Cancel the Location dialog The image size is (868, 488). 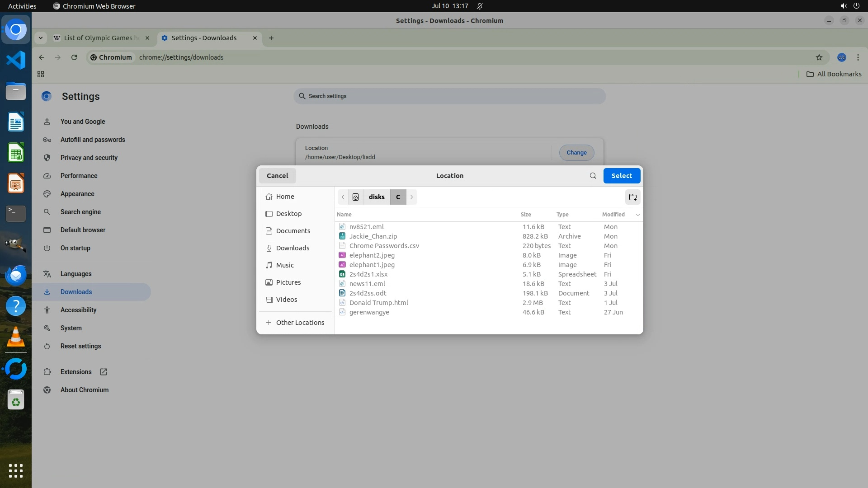point(277,176)
